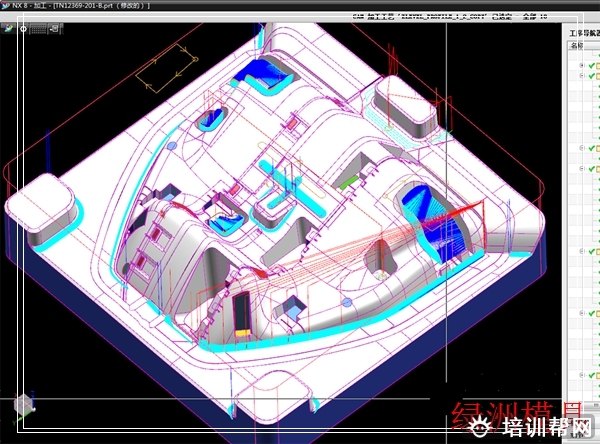Select the folder icon of the topmost navigator group

click(x=596, y=66)
